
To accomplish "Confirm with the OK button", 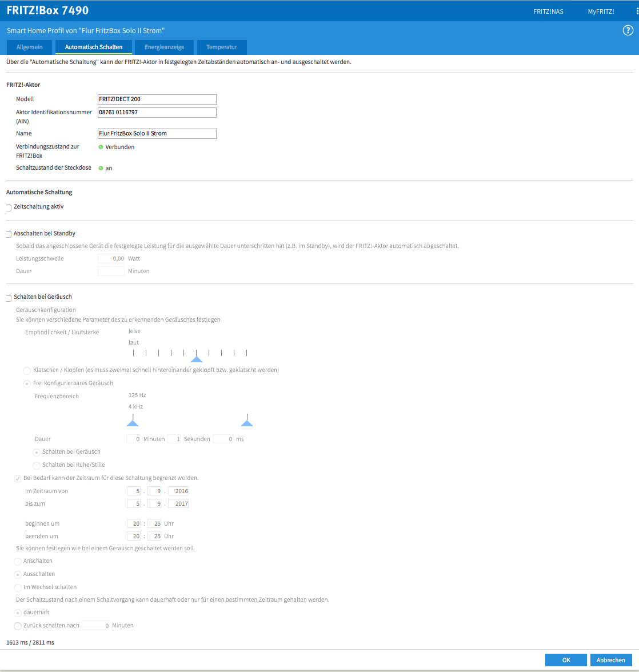I will [x=566, y=660].
